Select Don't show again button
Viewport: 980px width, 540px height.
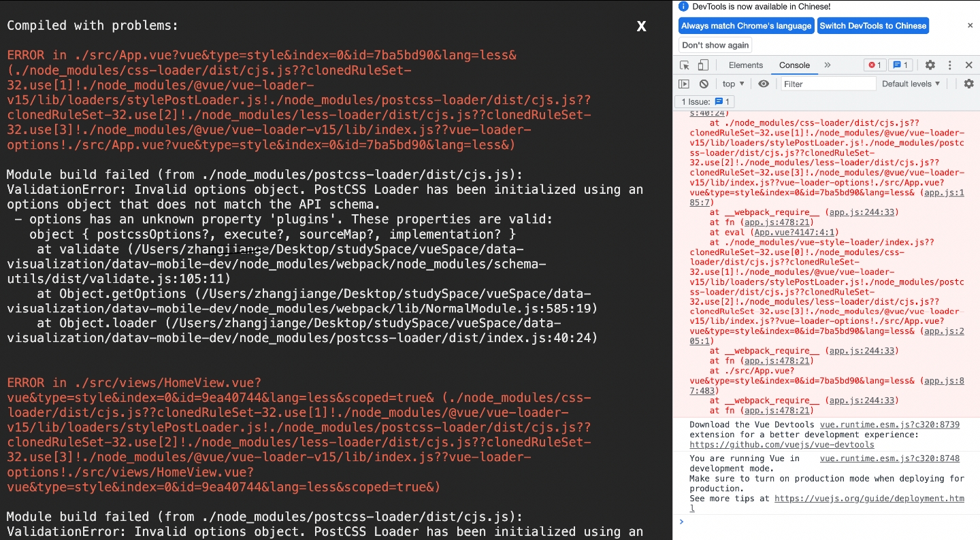click(x=715, y=45)
